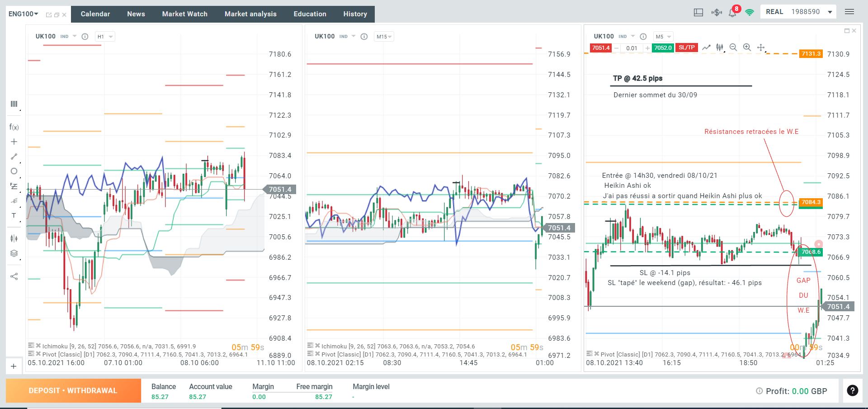
Task: Toggle Pivot indicator lines icon on H1 chart
Action: click(x=31, y=354)
